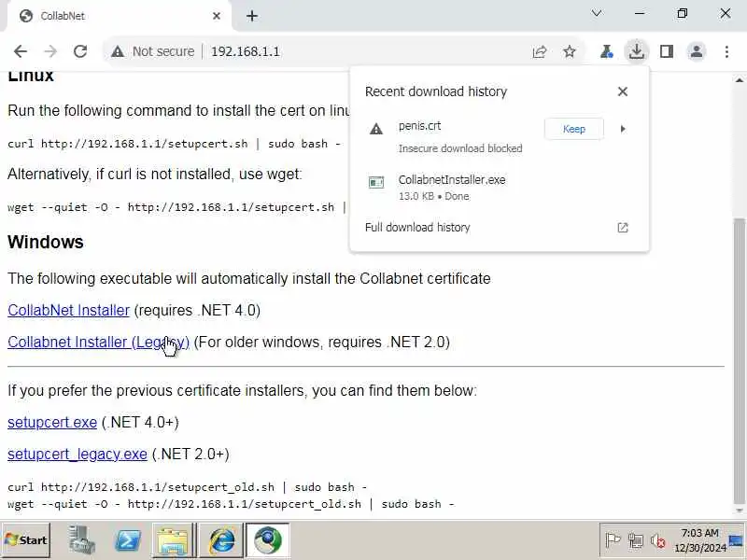Click the forward navigation arrow

50,51
